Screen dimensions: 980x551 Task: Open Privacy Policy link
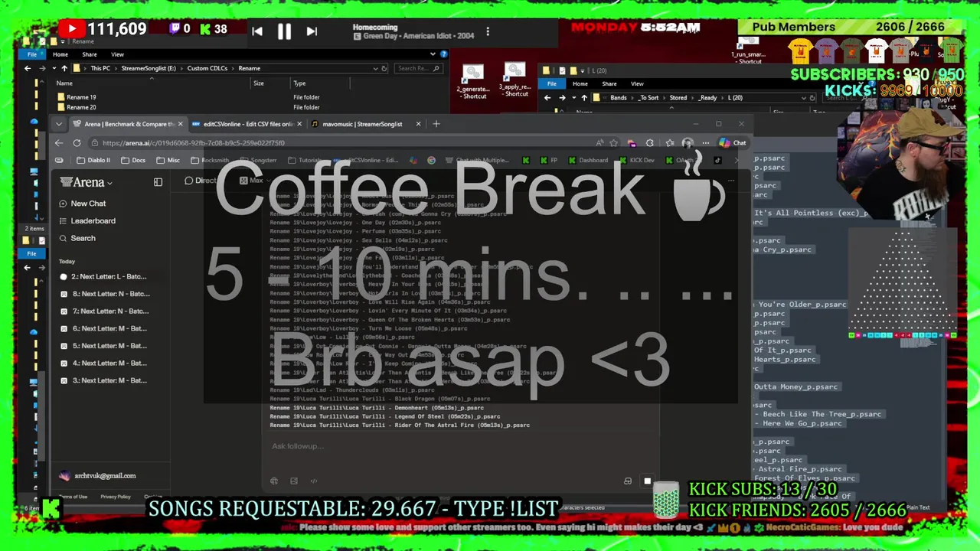116,497
